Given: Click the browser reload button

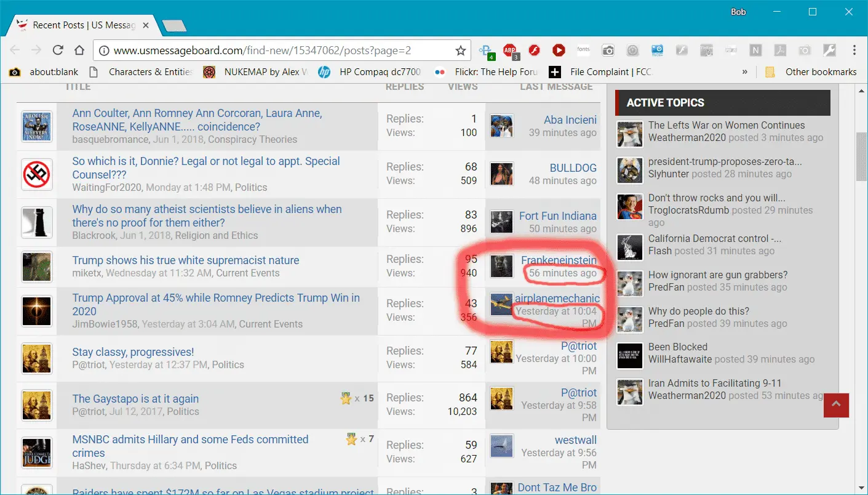Looking at the screenshot, I should [x=58, y=50].
